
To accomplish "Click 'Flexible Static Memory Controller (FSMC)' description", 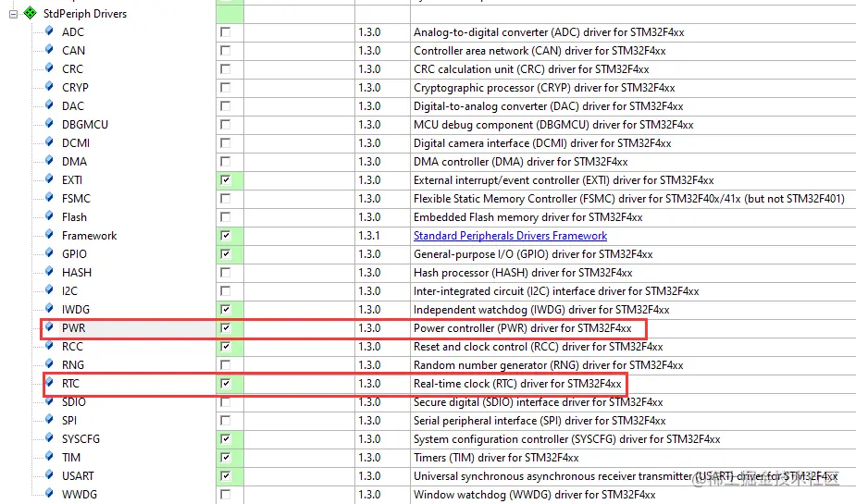I will coord(629,199).
